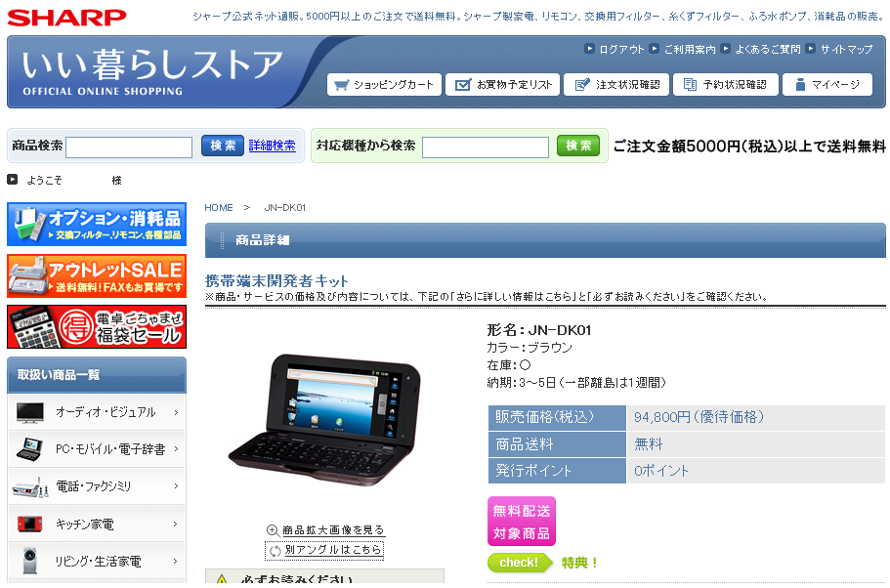This screenshot has width=890, height=588.
Task: Open the アウトレットSALE banner
Action: (x=97, y=275)
